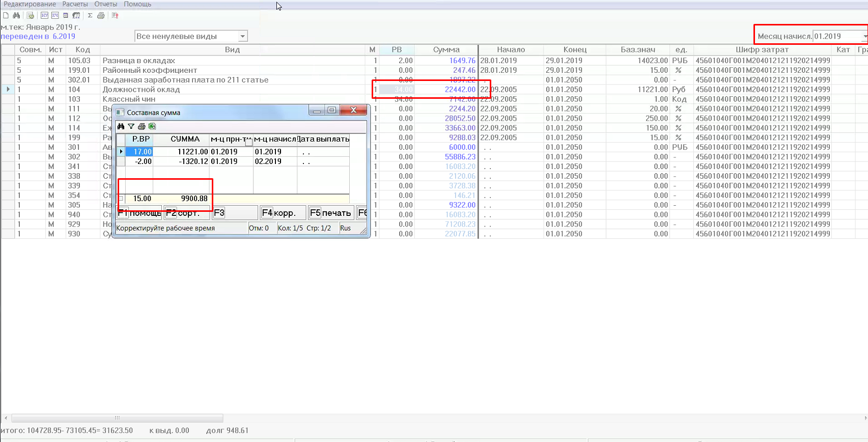Expand the Все ненулевые виды dropdown
The width and height of the screenshot is (868, 442).
point(243,36)
